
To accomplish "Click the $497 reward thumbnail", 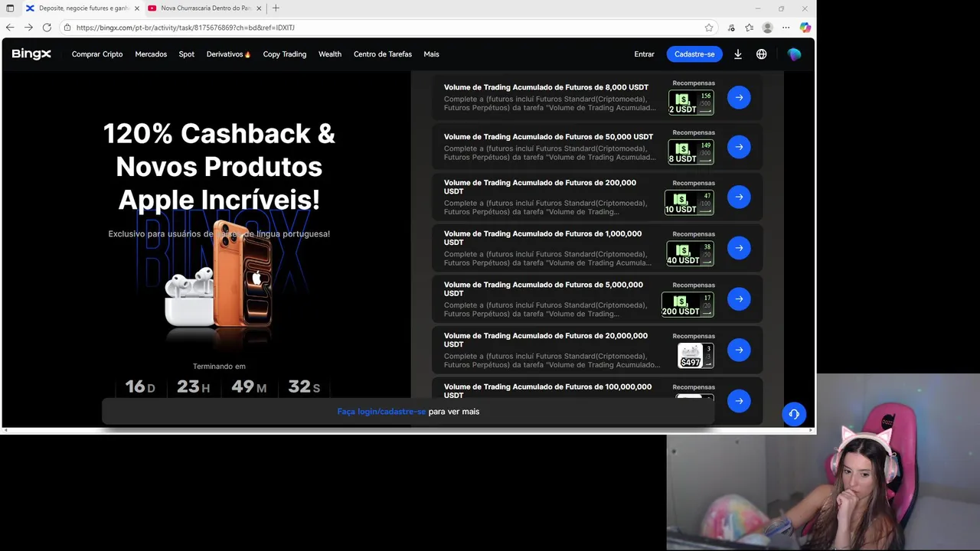I will coord(695,356).
